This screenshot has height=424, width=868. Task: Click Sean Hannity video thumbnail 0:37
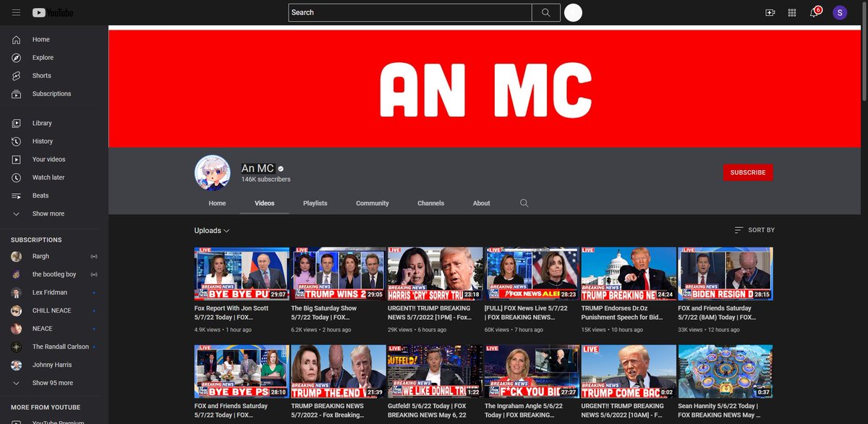pos(726,371)
